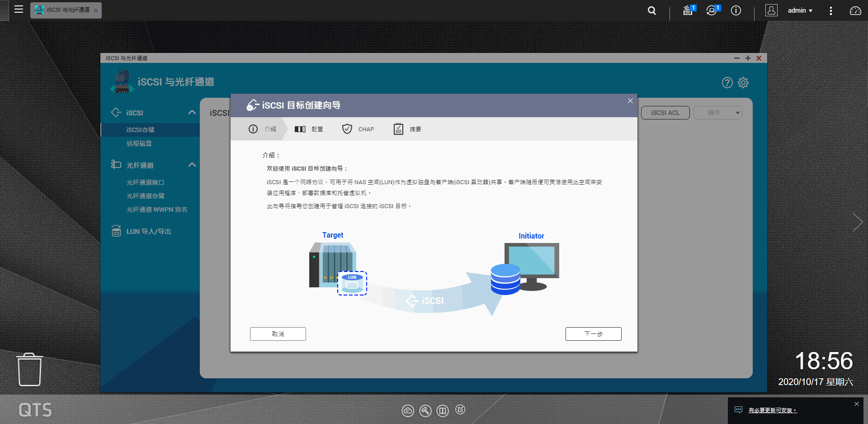
Task: Open the dashboard gauge icon
Action: [855, 10]
